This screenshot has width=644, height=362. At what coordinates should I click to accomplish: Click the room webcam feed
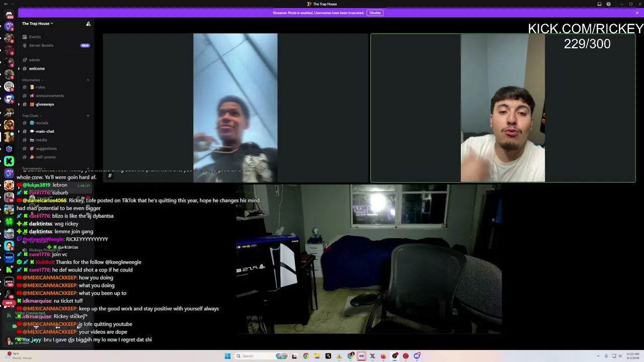369,258
